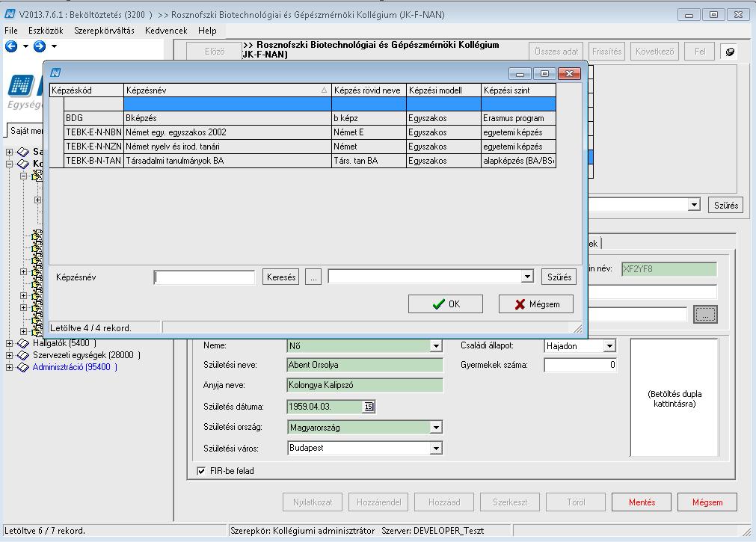Click the Szűrés button in the dialog

point(559,277)
